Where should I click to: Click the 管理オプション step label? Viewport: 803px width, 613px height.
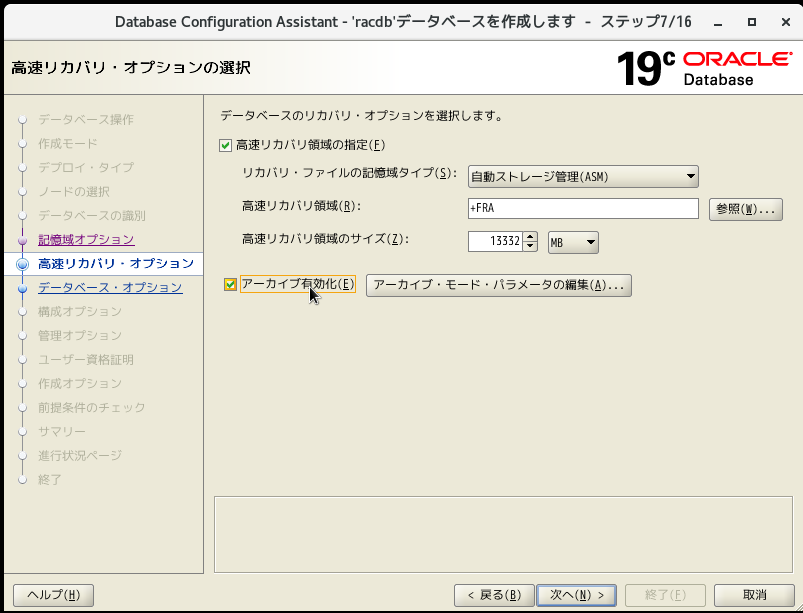coord(80,336)
